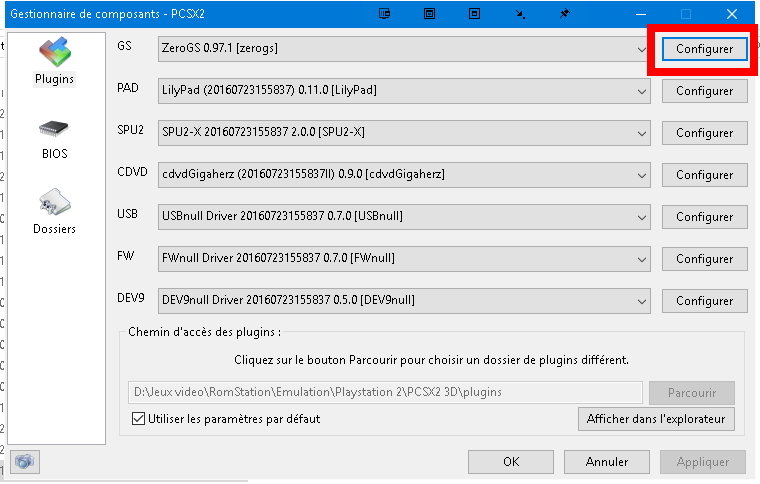Click the plugins path text field
The width and height of the screenshot is (760, 484).
pos(385,392)
